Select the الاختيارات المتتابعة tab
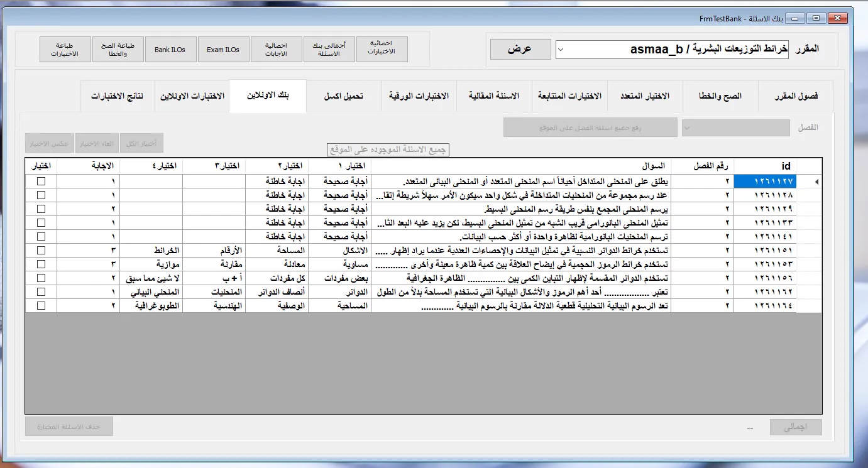 (x=569, y=96)
